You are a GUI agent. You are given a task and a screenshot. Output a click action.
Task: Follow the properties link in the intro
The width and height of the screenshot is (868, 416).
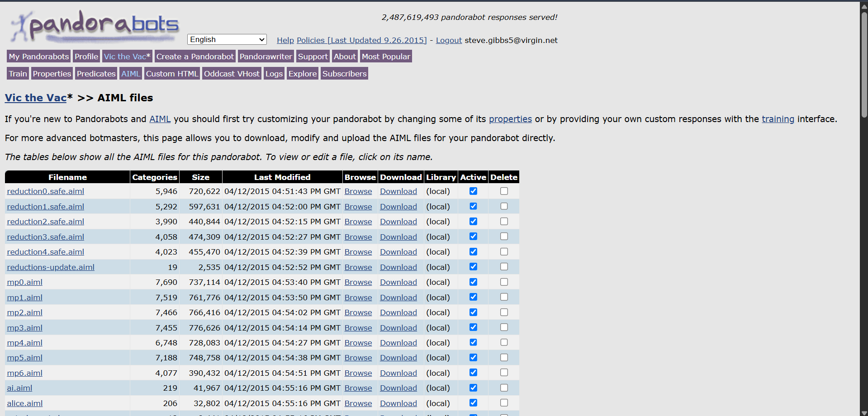pos(510,119)
